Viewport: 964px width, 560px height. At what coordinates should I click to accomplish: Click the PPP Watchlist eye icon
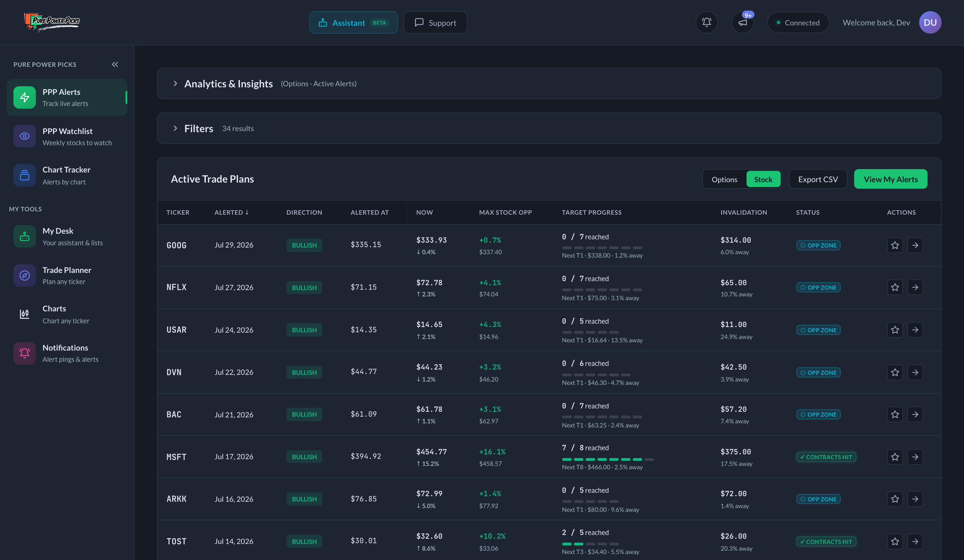click(25, 136)
